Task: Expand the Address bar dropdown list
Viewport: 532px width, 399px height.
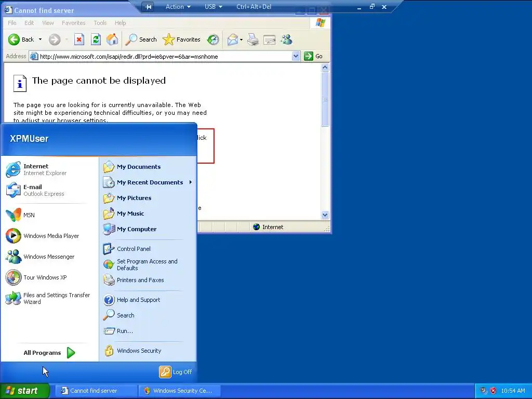Action: [296, 56]
